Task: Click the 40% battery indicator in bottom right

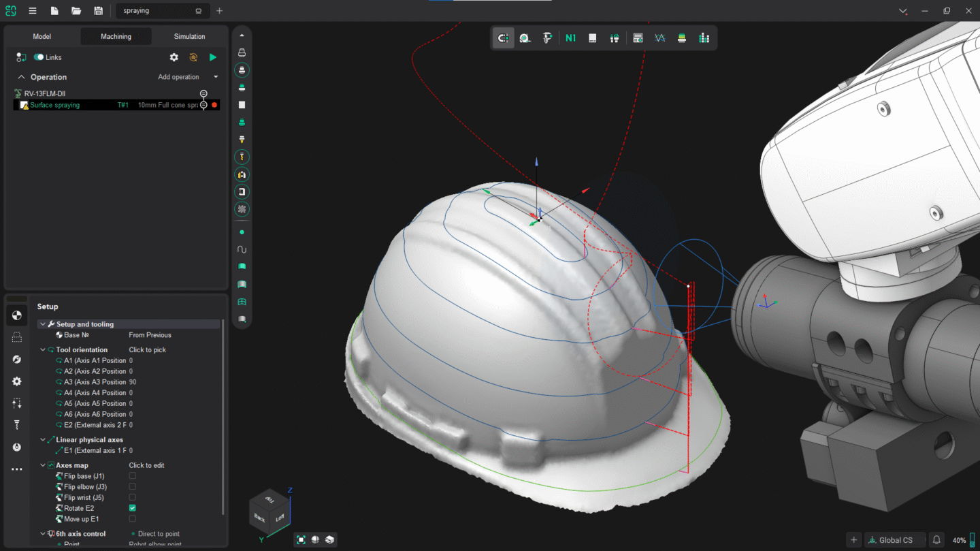Action: [x=961, y=539]
